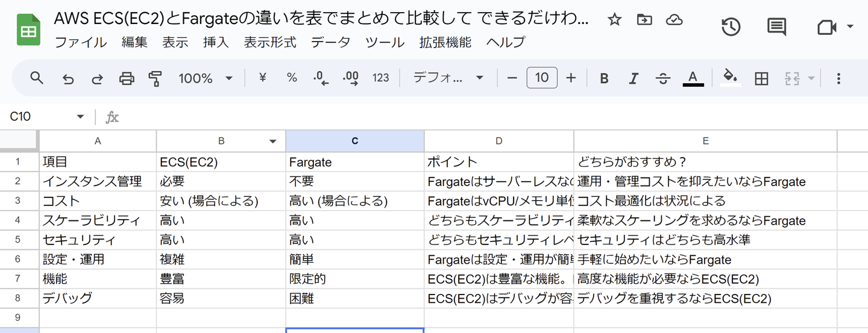Open the 拡張機能 menu
This screenshot has height=333, width=868.
pyautogui.click(x=445, y=42)
